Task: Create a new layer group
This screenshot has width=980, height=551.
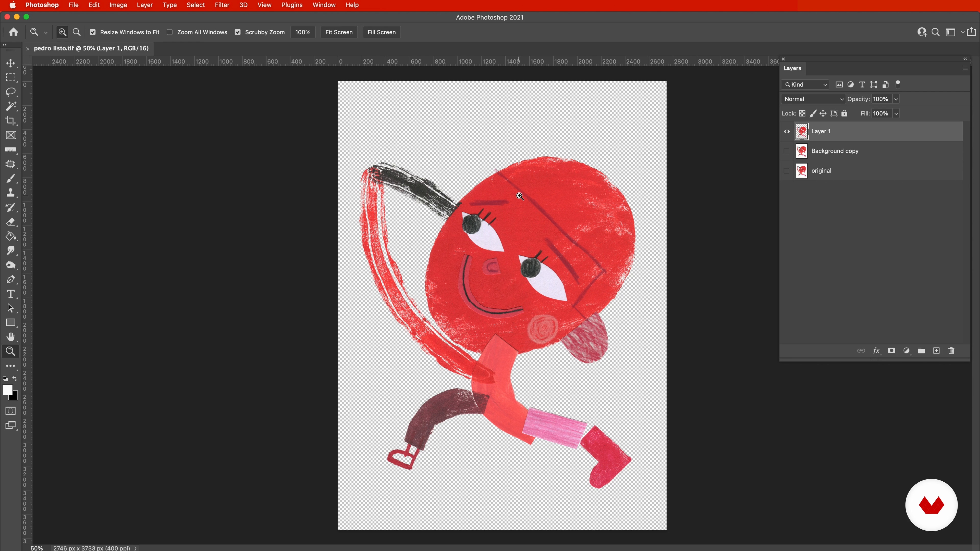Action: (x=921, y=350)
